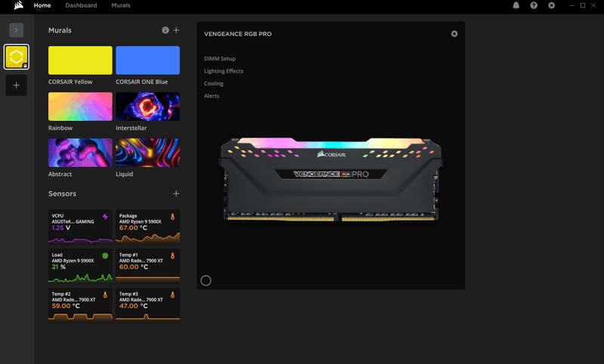Viewport: 604px width, 364px height.
Task: Open iCUE settings gear in title bar
Action: point(552,5)
